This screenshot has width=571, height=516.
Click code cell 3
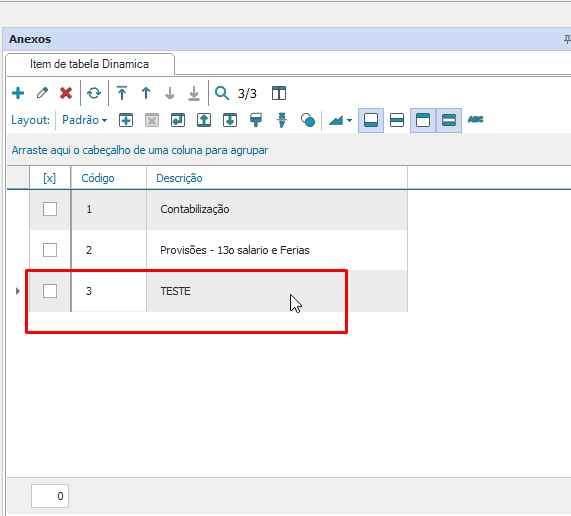click(x=109, y=291)
